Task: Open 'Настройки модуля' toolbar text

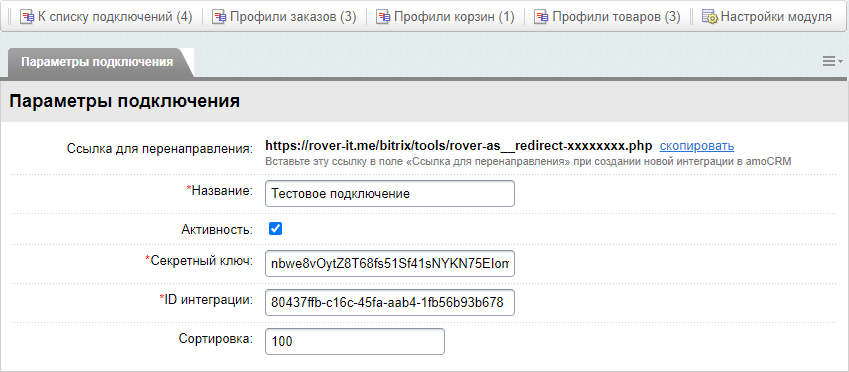Action: pyautogui.click(x=776, y=17)
